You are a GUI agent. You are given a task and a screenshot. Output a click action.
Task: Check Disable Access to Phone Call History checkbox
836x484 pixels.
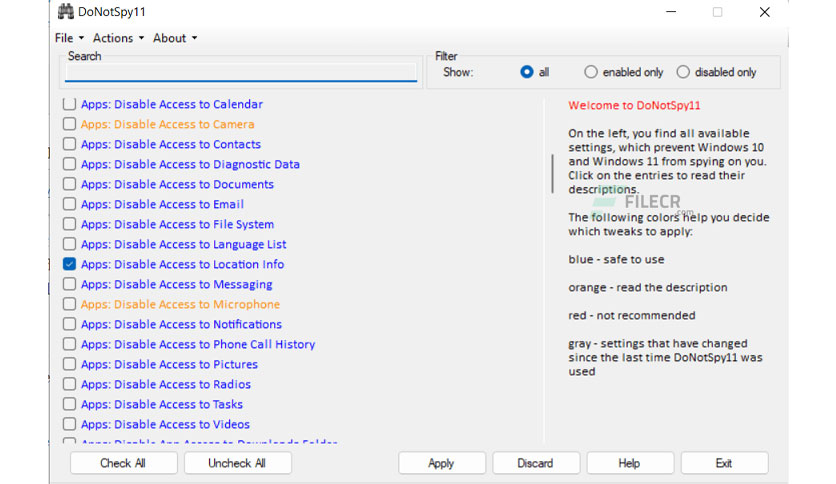pyautogui.click(x=69, y=344)
